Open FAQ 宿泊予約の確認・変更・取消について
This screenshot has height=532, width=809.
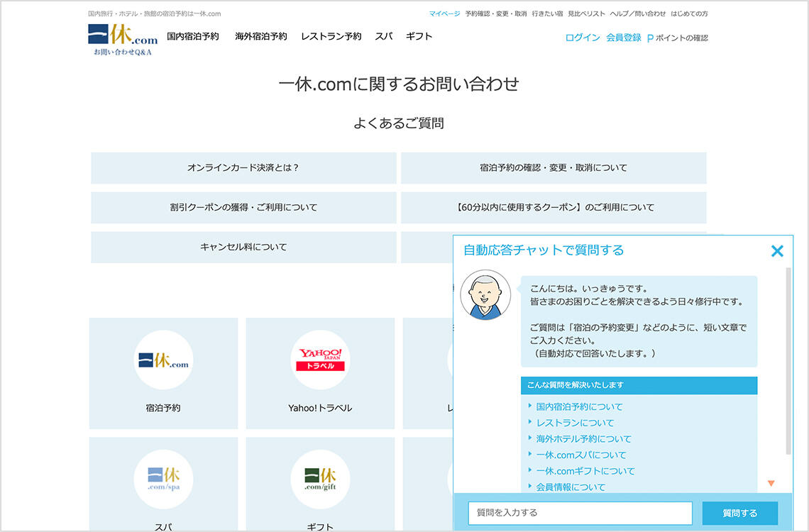click(554, 168)
